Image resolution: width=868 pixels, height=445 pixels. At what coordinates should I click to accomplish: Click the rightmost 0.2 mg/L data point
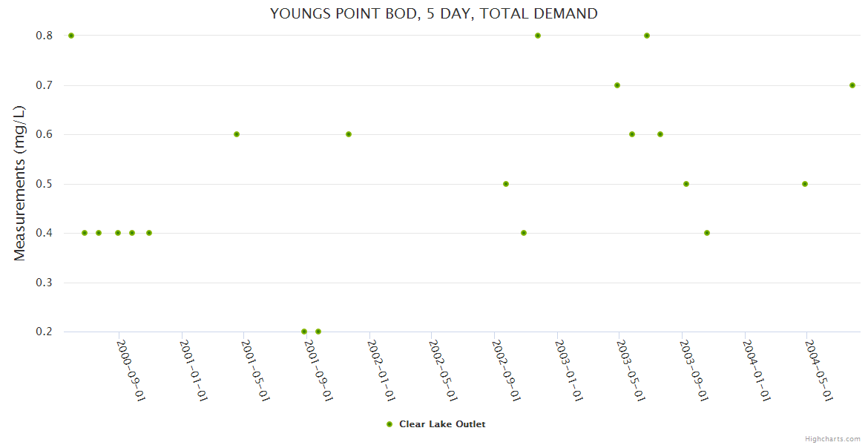[318, 332]
